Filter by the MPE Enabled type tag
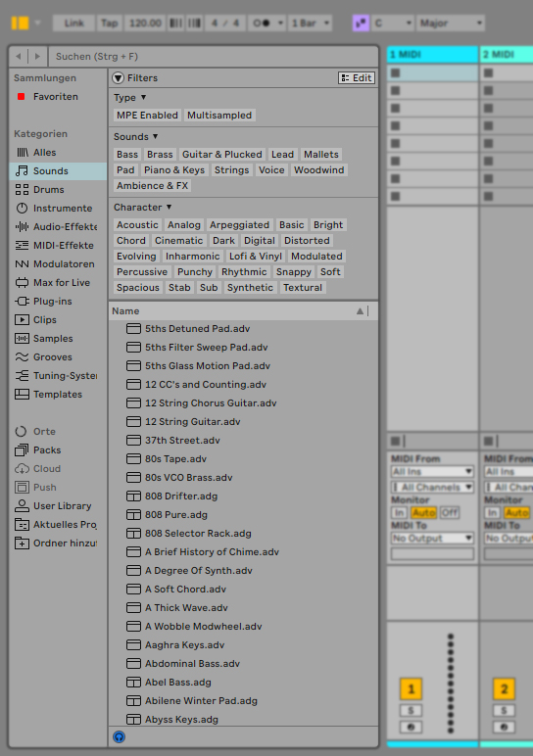 click(x=147, y=116)
